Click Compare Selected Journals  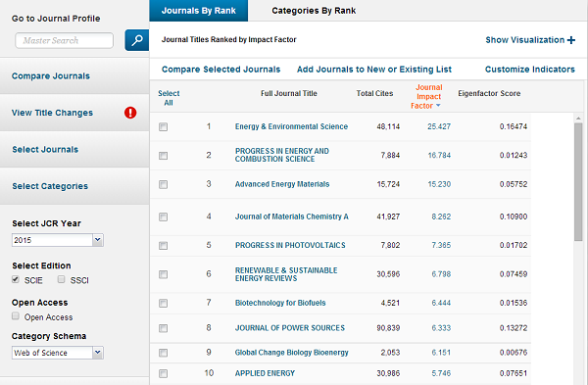220,70
